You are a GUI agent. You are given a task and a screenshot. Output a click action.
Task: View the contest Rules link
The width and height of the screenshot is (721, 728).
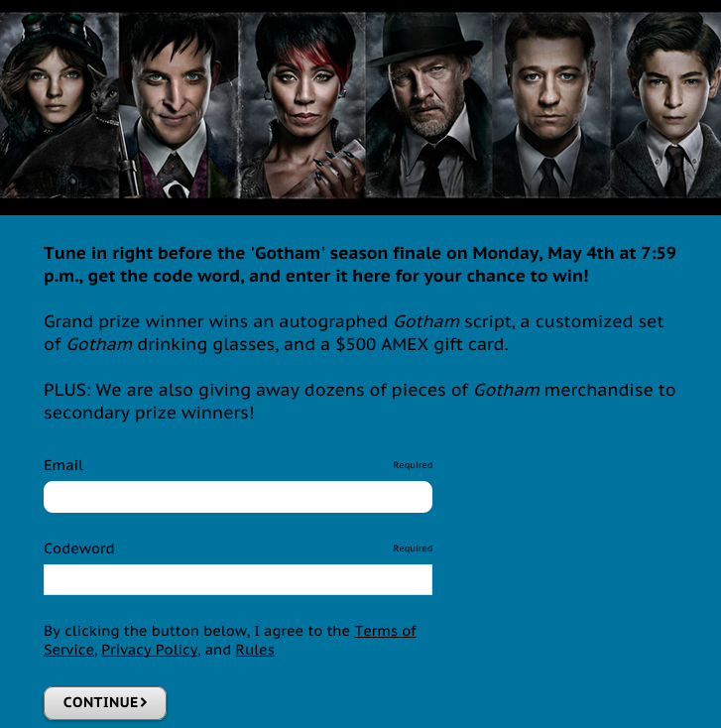(x=255, y=650)
